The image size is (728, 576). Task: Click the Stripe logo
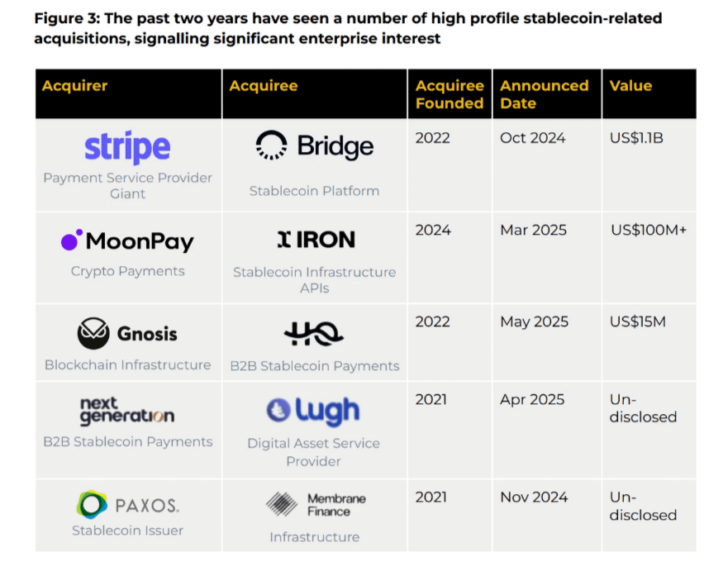[x=127, y=148]
